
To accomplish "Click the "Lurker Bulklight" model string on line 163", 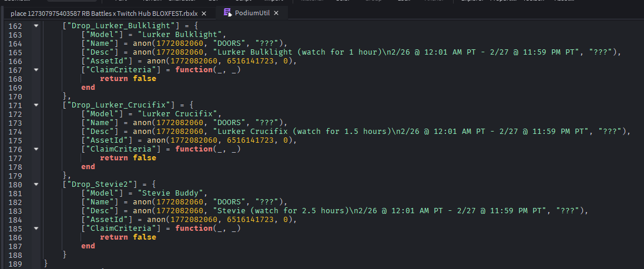I will click(x=179, y=35).
